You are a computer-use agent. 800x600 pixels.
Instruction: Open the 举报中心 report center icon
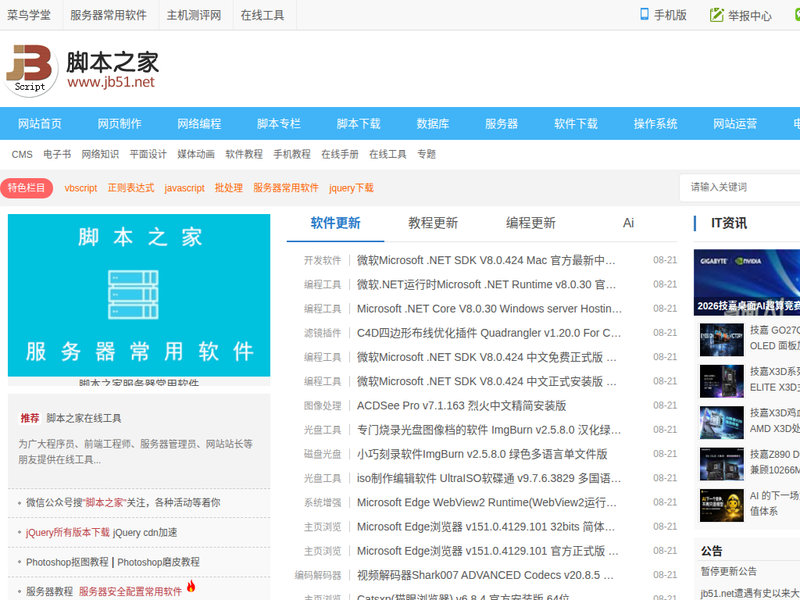tap(717, 15)
